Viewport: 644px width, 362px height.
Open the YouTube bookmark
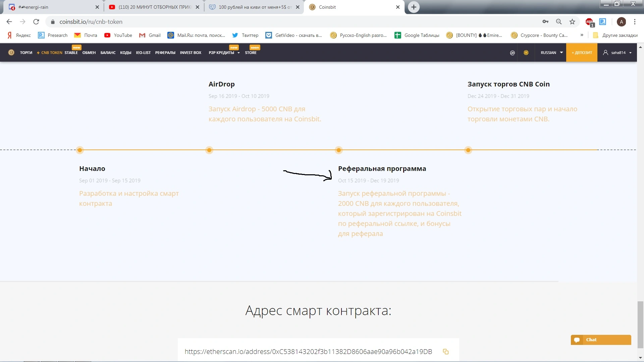click(x=118, y=35)
